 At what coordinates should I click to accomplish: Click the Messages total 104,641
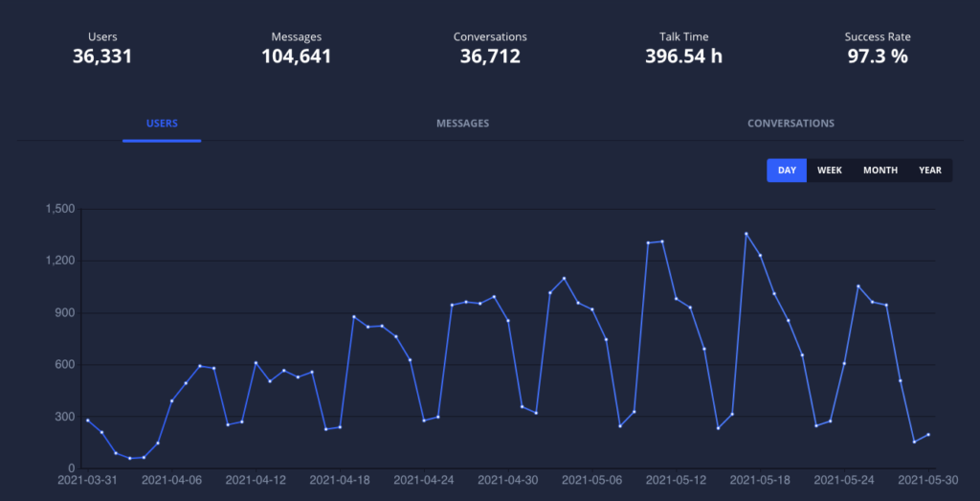(x=297, y=57)
